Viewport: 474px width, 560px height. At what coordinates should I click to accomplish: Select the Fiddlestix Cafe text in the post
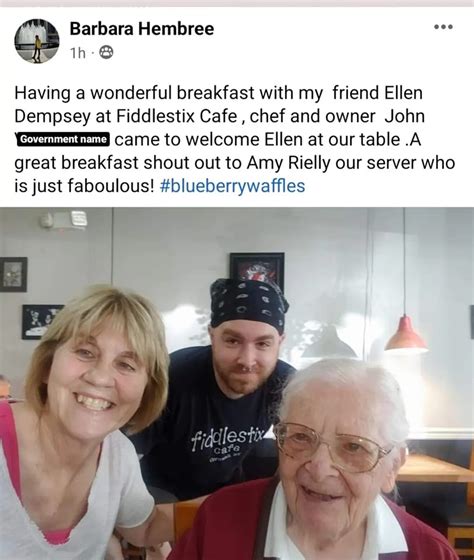[x=177, y=116]
